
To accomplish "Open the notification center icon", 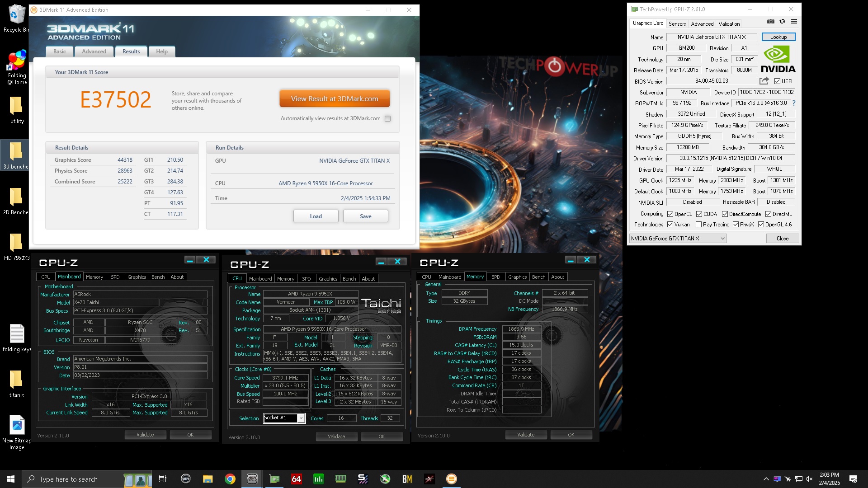I will tap(853, 479).
